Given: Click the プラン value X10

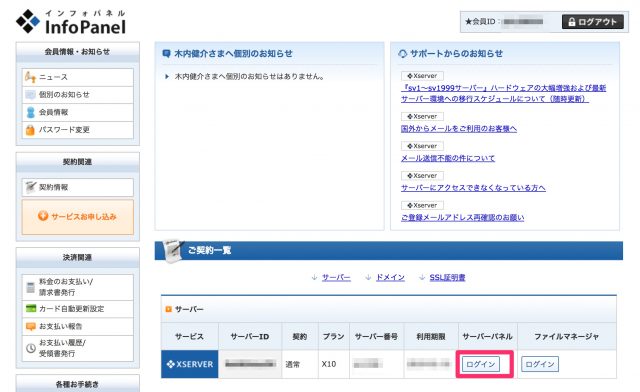Looking at the screenshot, I should coord(329,364).
